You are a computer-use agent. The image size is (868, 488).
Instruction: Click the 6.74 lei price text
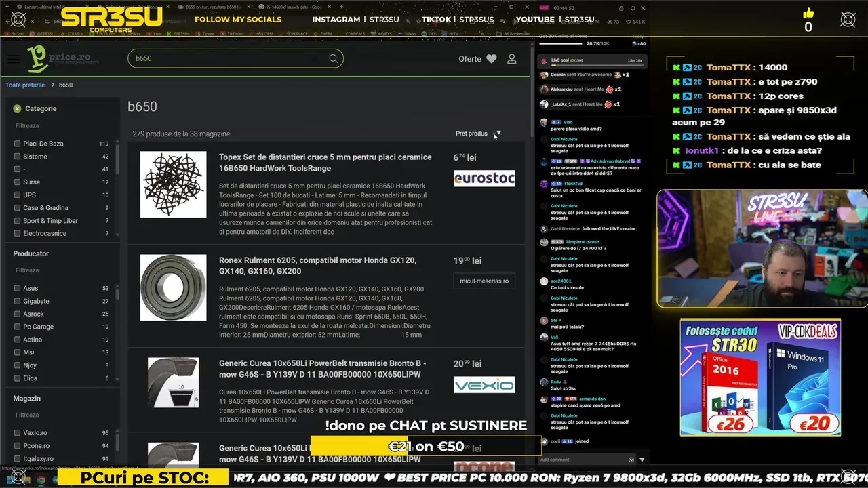[465, 157]
